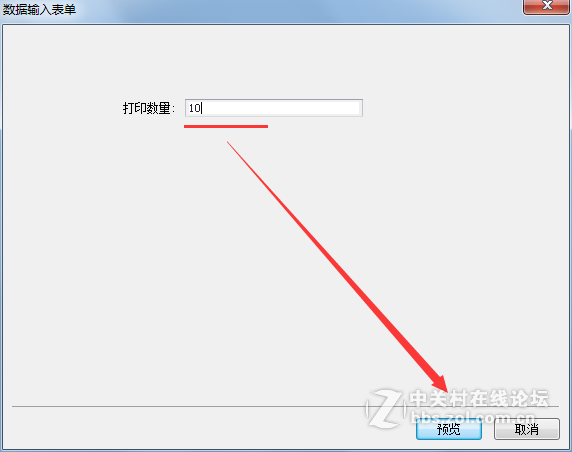This screenshot has height=452, width=572.
Task: Click the 中关村在线论坛 watermark text
Action: [479, 398]
